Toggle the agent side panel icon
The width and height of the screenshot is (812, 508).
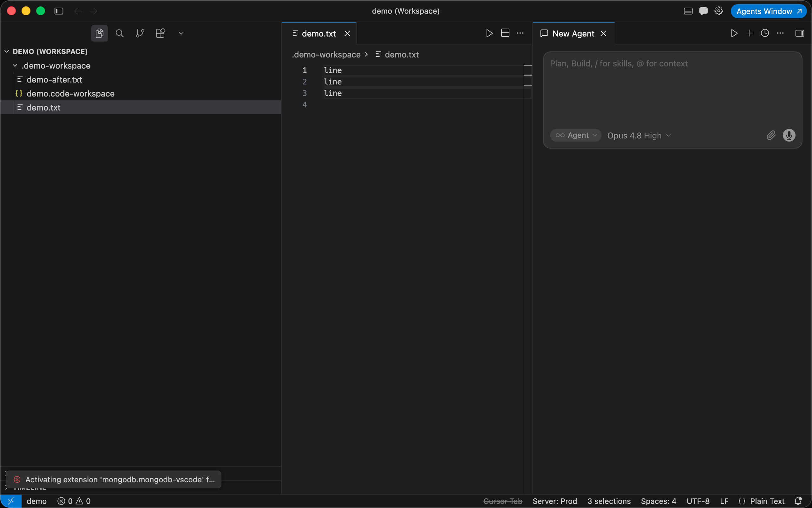point(800,33)
